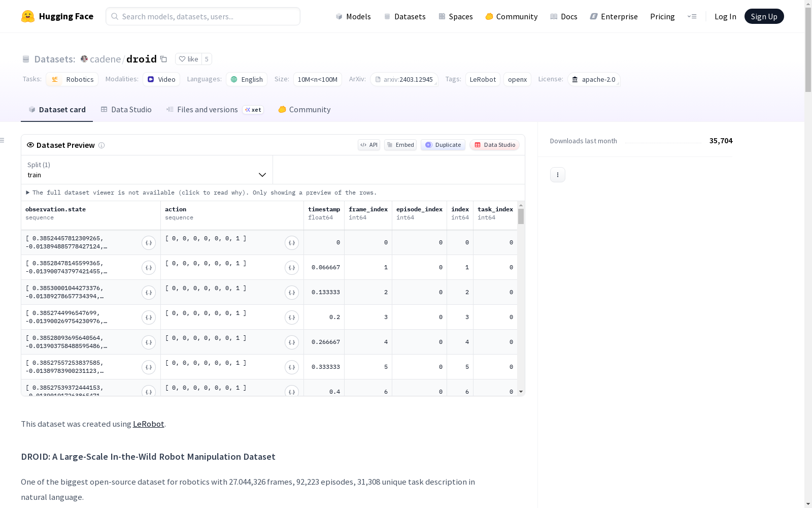This screenshot has width=812, height=508.
Task: Select the 10M<n<100M size tag
Action: pyautogui.click(x=318, y=79)
